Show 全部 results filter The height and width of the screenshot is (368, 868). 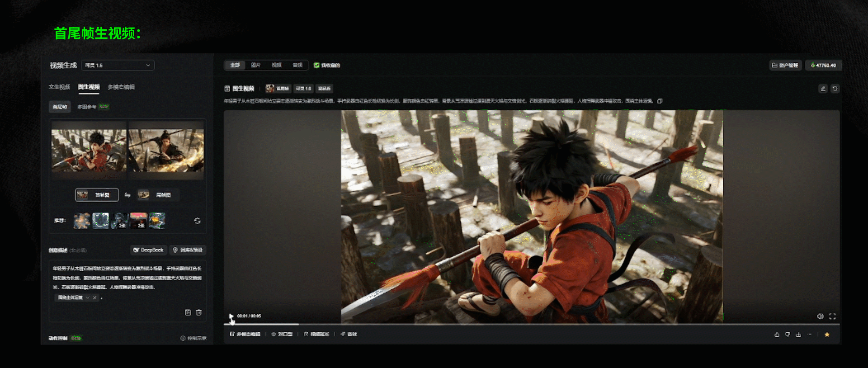point(235,65)
